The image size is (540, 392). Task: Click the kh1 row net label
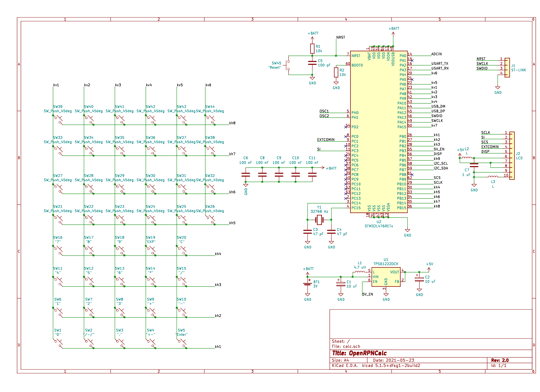coord(218,347)
